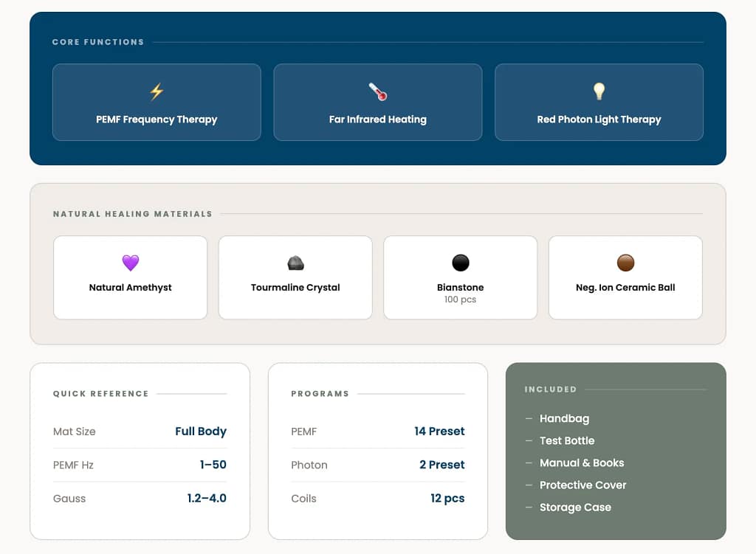The image size is (756, 554).
Task: Click the Bianstone 100 pcs text
Action: 461,299
